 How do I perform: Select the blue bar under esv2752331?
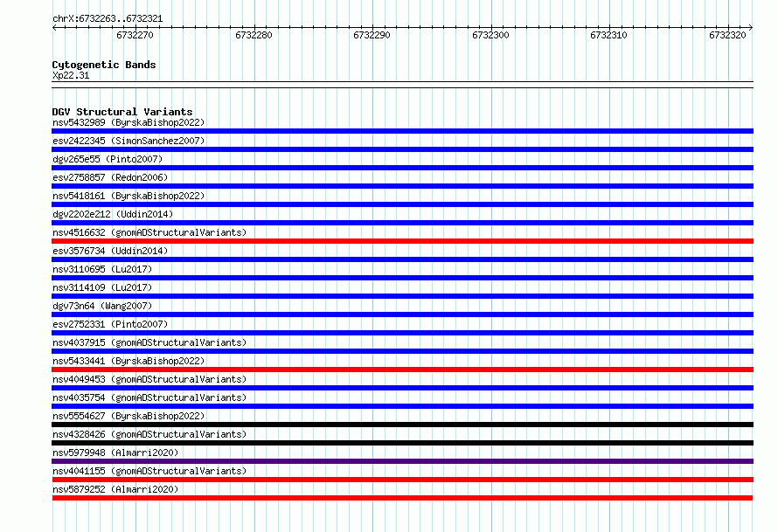click(x=402, y=333)
